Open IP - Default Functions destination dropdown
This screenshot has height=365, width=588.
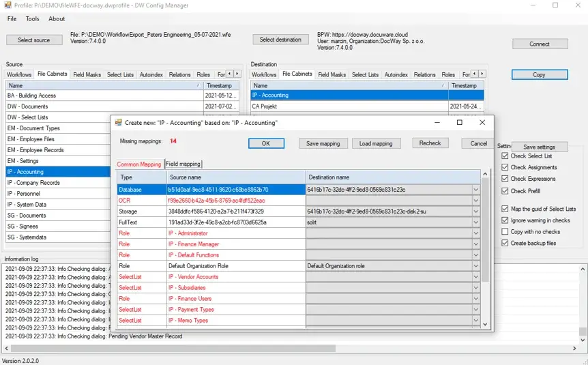click(x=475, y=254)
